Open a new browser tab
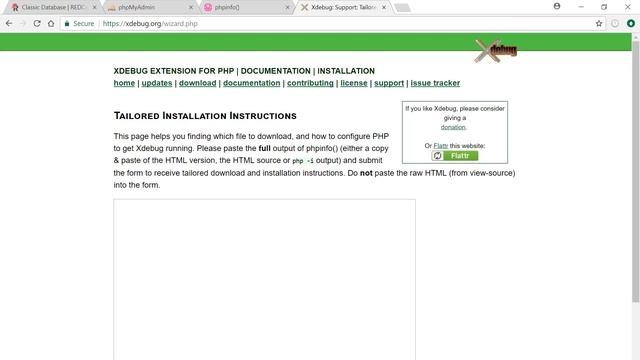 [x=402, y=8]
